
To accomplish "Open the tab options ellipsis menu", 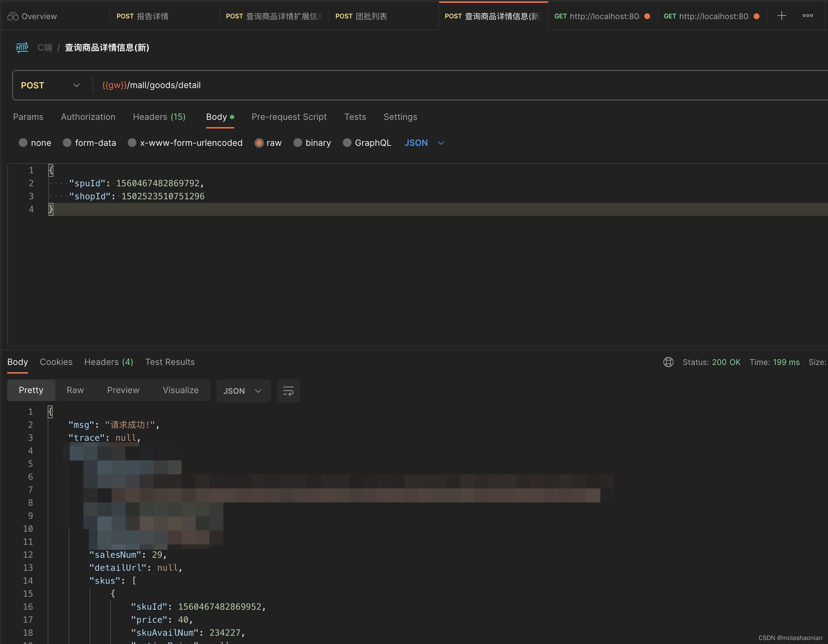I will coord(807,16).
